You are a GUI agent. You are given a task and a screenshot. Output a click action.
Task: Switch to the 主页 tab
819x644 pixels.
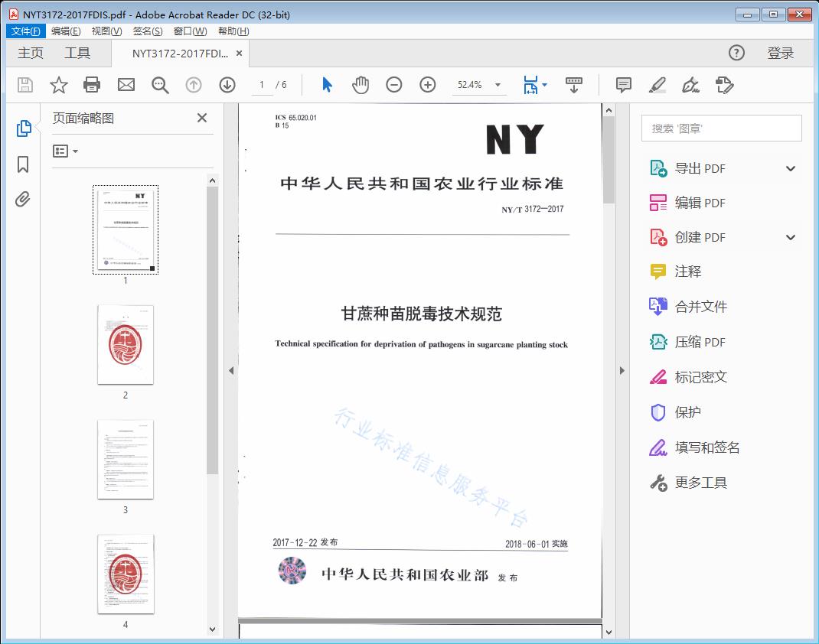pyautogui.click(x=30, y=53)
